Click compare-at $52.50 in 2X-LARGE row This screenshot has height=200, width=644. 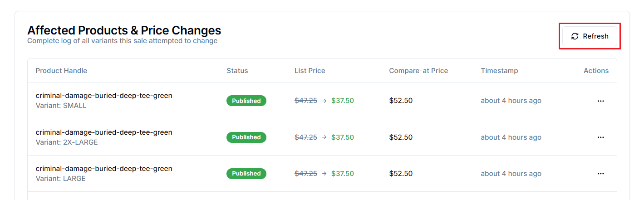coord(401,137)
